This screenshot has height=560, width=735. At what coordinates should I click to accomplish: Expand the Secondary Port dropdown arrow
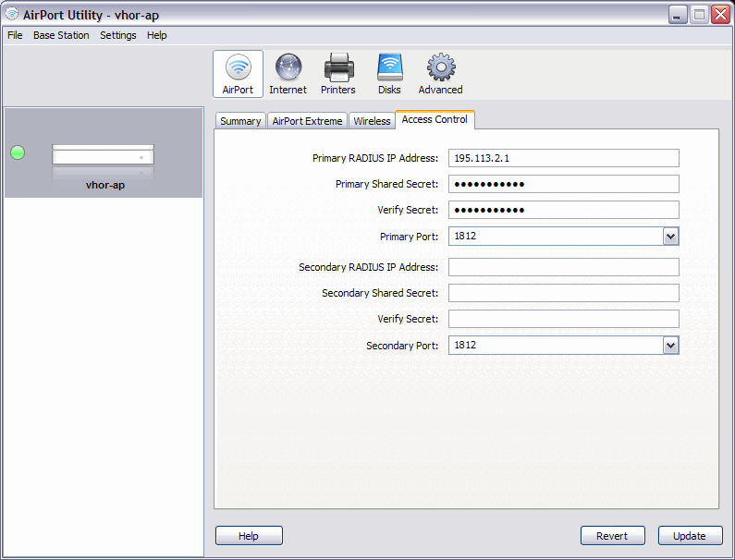670,346
